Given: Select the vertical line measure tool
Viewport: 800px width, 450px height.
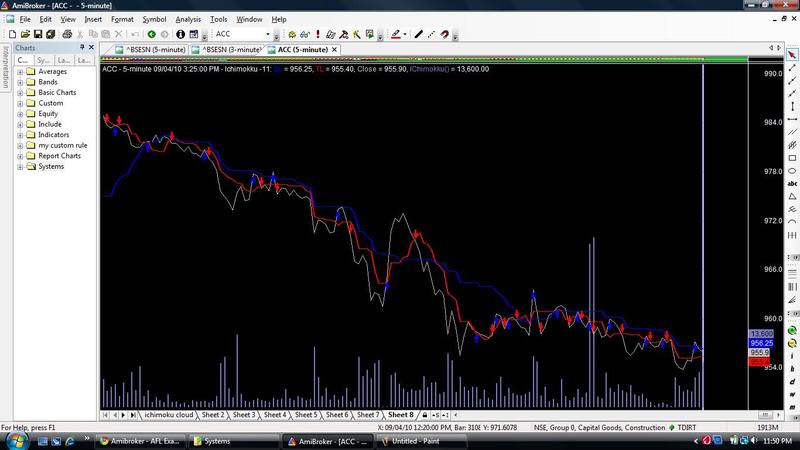Looking at the screenshot, I should (792, 106).
